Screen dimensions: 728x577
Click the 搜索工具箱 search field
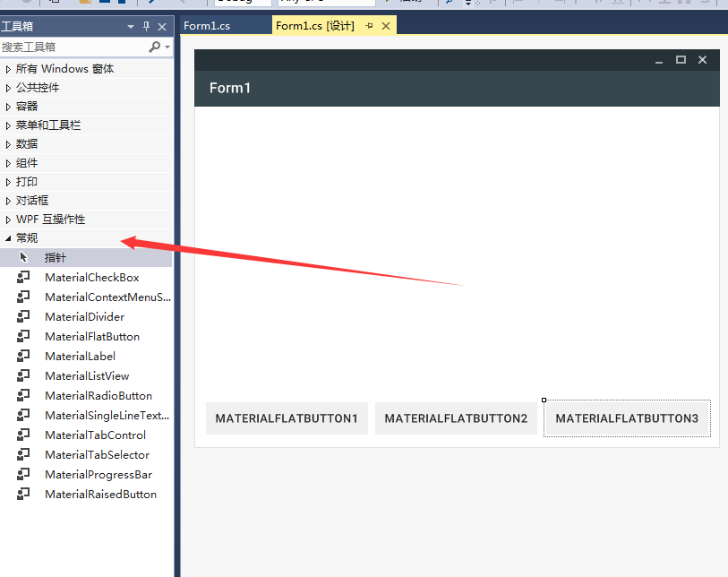74,47
